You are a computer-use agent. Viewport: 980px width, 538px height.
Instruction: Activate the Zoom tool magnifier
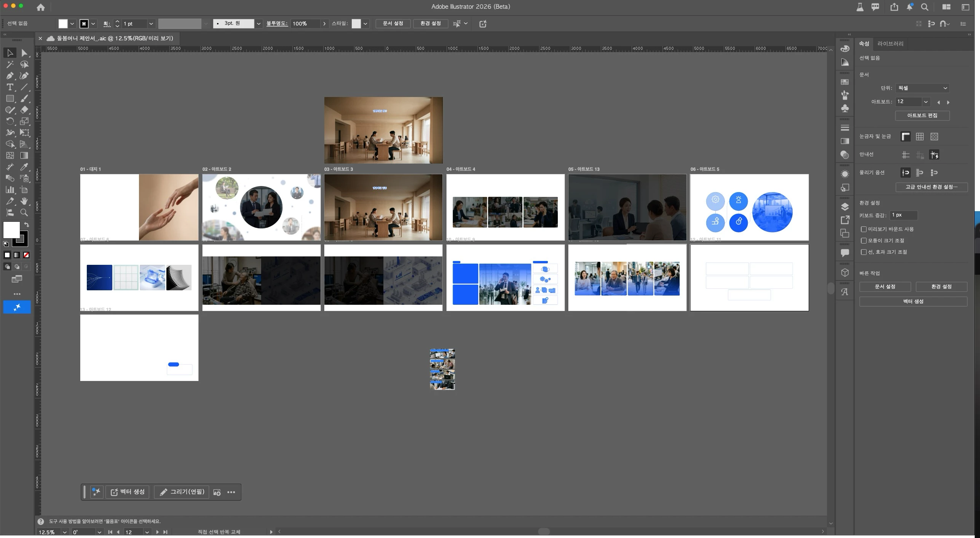24,212
